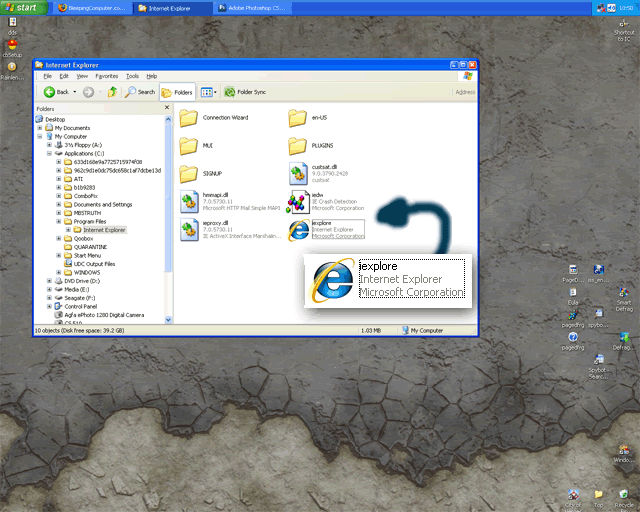The width and height of the screenshot is (640, 512).
Task: Open the Back history dropdown arrow
Action: pos(75,92)
